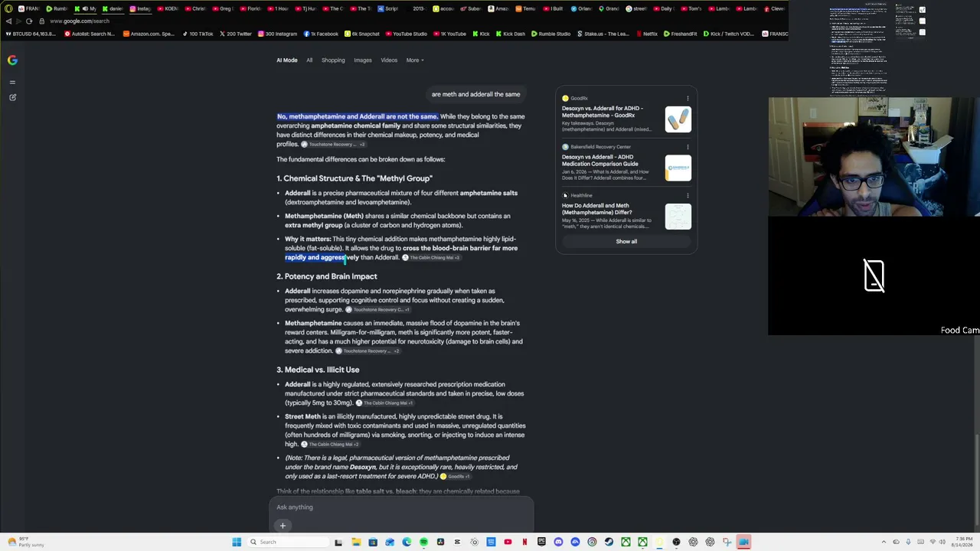Open the BTCUSD price bookmark
The image size is (980, 551).
pyautogui.click(x=29, y=34)
